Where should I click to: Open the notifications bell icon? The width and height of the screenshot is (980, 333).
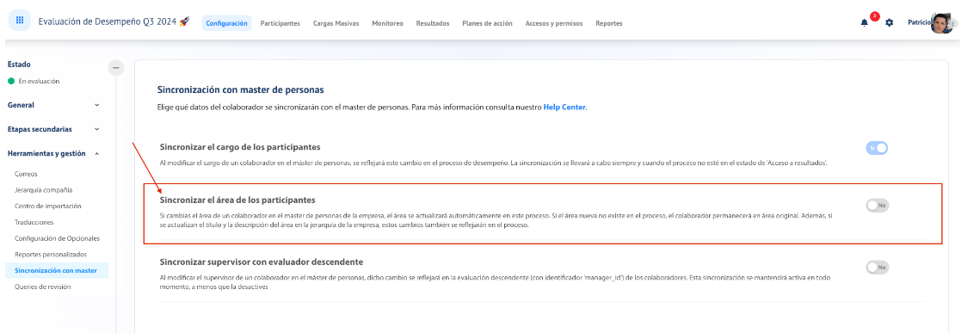[865, 22]
